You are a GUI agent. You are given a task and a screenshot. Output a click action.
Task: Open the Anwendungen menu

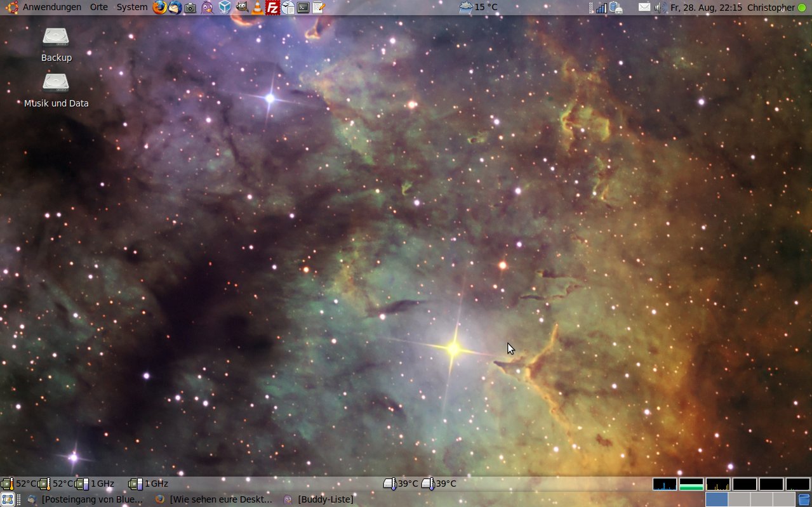(51, 8)
